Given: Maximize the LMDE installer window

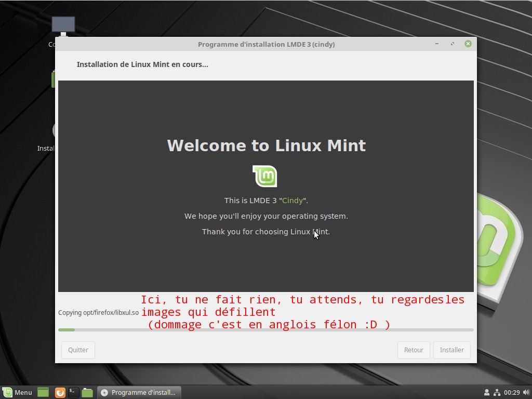Looking at the screenshot, I should pos(453,44).
